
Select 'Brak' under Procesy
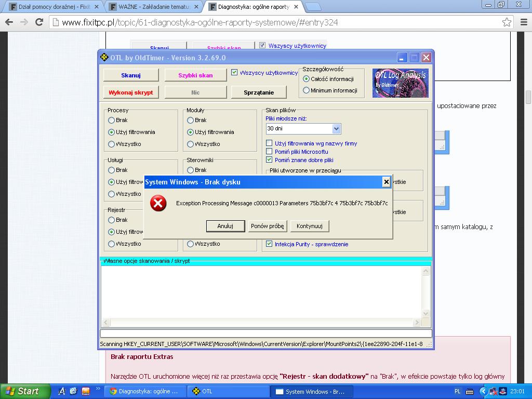[111, 120]
